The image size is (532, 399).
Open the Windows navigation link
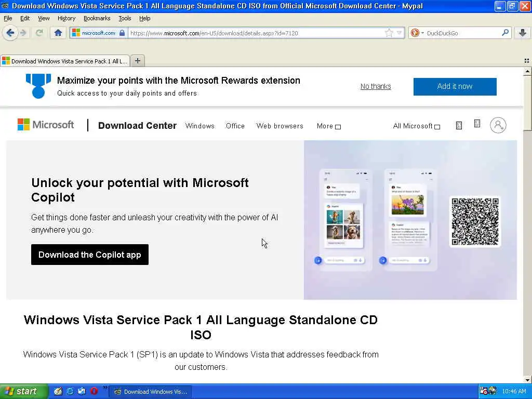coord(200,126)
